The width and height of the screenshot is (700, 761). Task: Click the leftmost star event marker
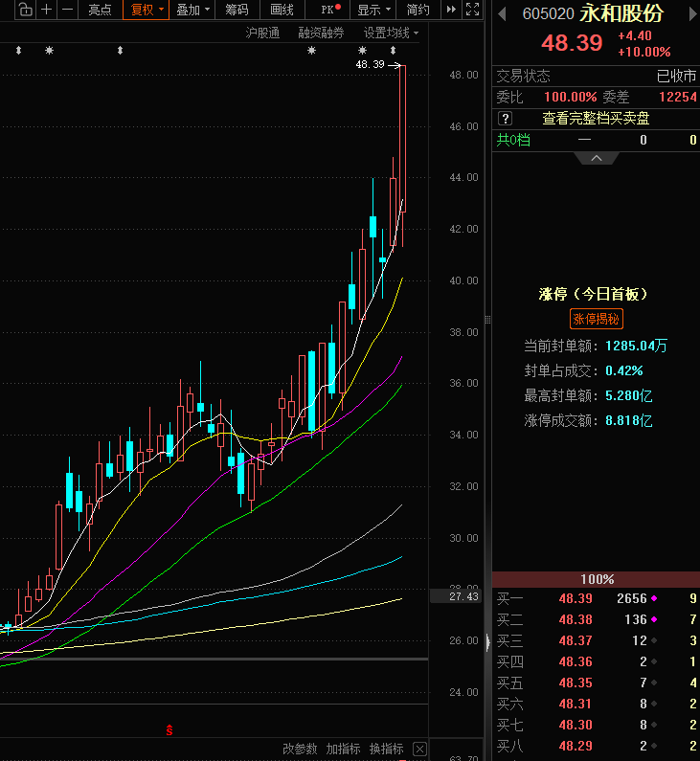(49, 50)
